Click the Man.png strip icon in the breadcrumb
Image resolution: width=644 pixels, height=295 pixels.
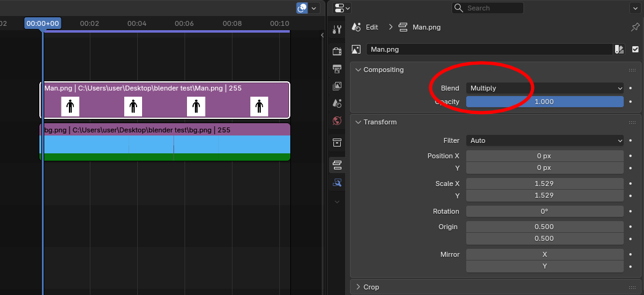click(x=403, y=27)
